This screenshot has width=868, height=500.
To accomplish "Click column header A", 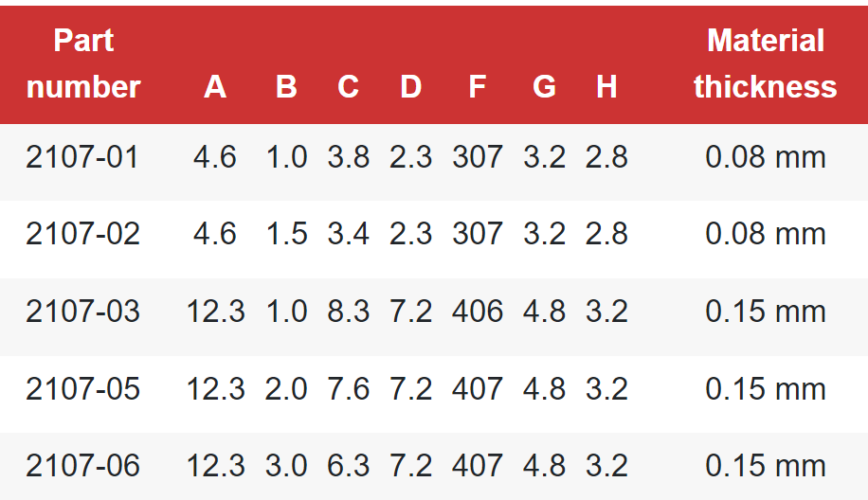I will [x=215, y=87].
